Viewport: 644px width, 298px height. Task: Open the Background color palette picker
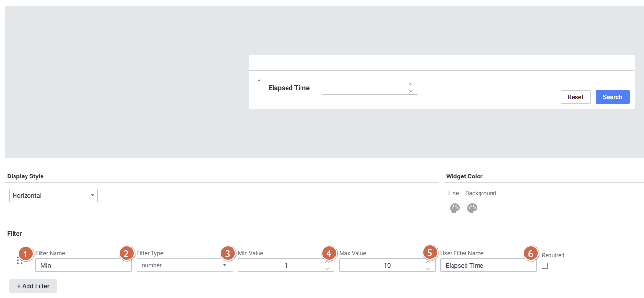point(472,208)
